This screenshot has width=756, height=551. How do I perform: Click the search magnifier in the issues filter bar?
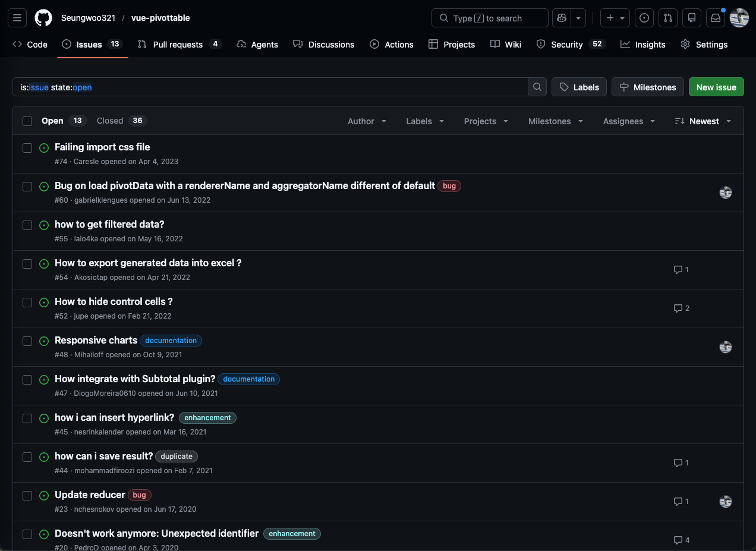point(537,87)
